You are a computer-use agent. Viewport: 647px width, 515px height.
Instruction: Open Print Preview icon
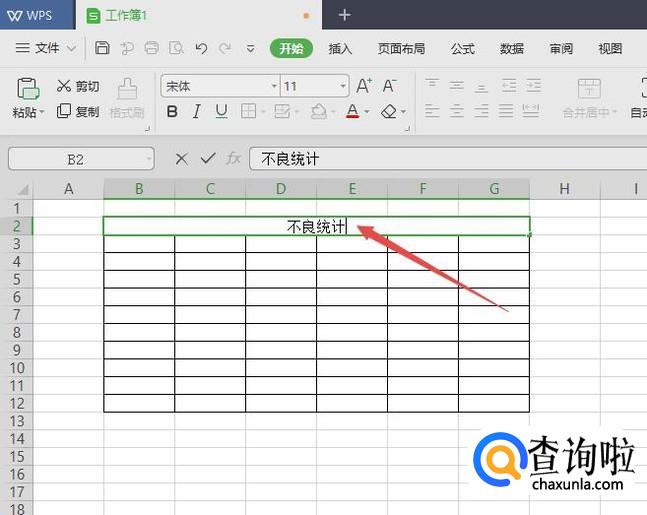176,48
